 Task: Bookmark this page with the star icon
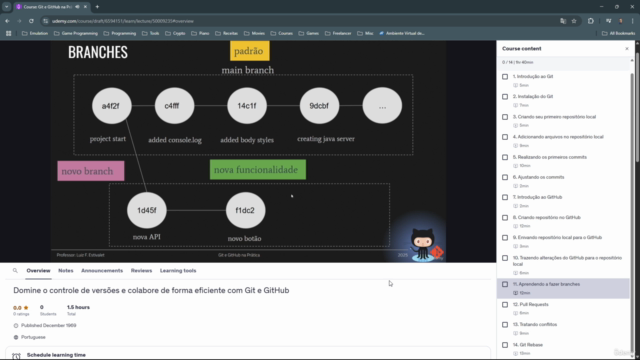tap(574, 21)
